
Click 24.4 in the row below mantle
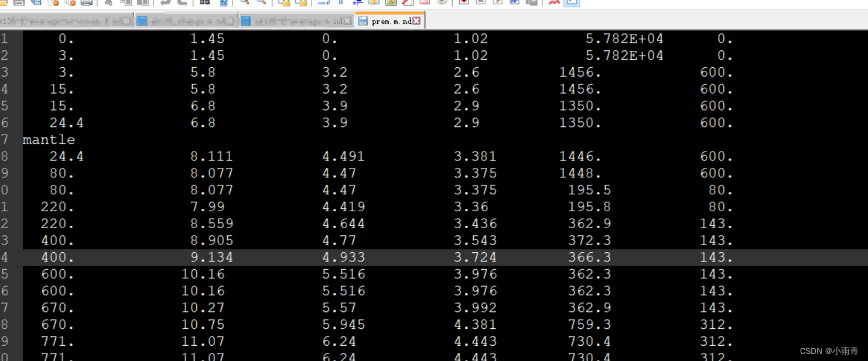click(66, 157)
